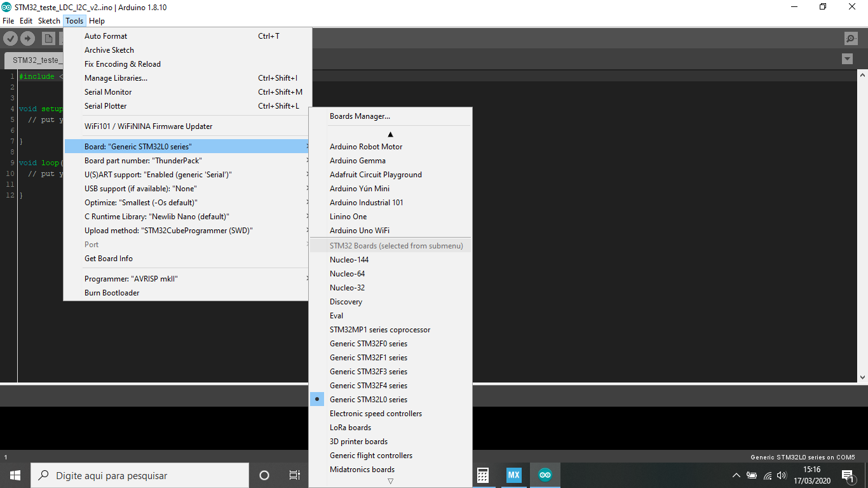
Task: Click the down arrow at boards list bottom
Action: coord(390,481)
